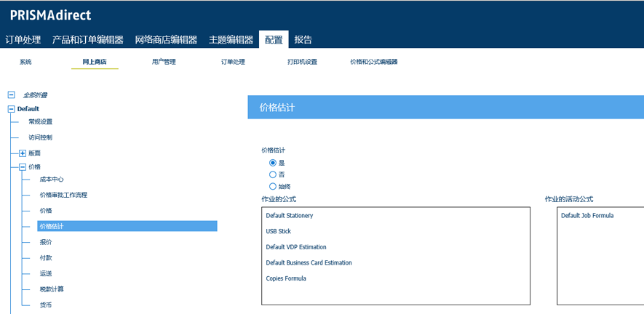Collapse the 价格 tree node
644x314 pixels.
click(x=23, y=167)
